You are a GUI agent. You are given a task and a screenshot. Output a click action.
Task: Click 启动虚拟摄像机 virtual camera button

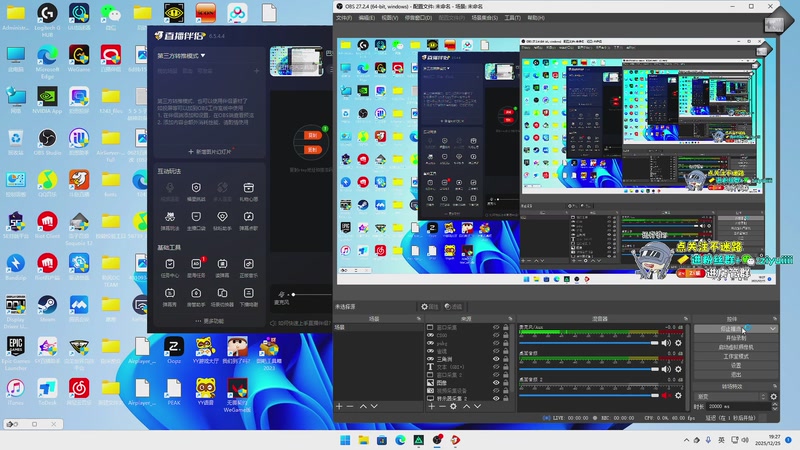(x=736, y=347)
